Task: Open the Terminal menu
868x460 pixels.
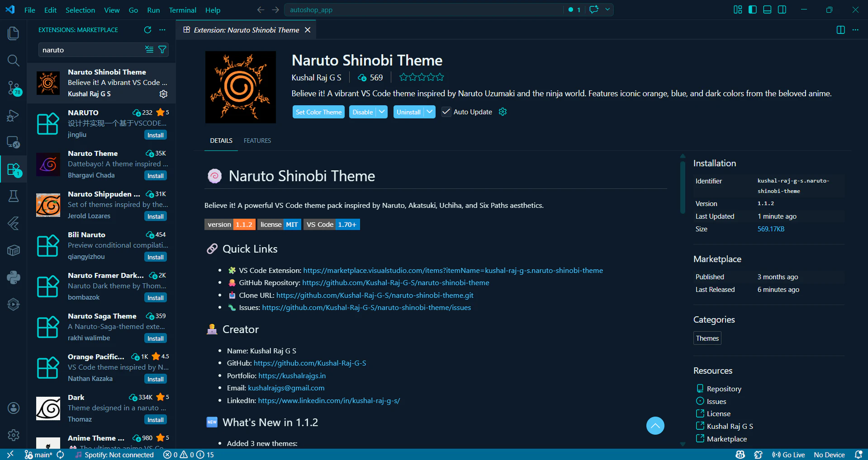Action: point(182,10)
